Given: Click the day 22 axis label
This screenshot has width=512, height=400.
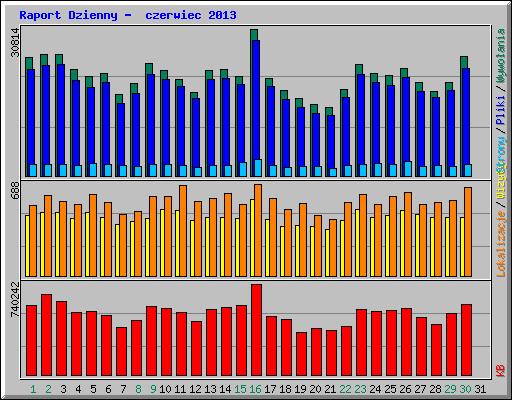Looking at the screenshot, I should tap(345, 389).
